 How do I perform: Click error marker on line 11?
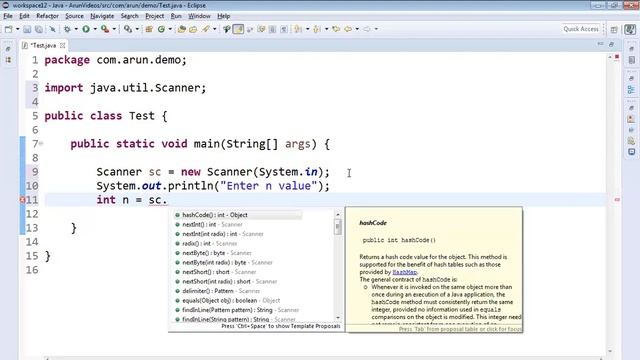[x=22, y=200]
